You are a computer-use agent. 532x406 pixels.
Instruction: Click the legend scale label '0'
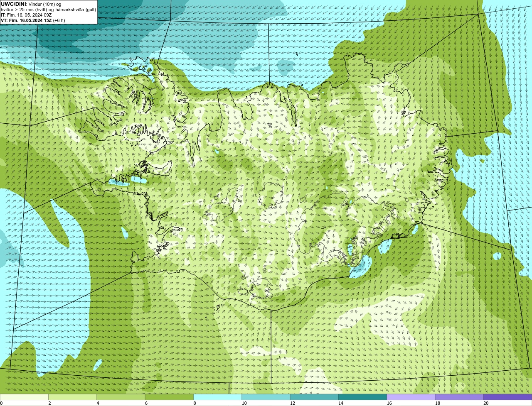pos(1,403)
